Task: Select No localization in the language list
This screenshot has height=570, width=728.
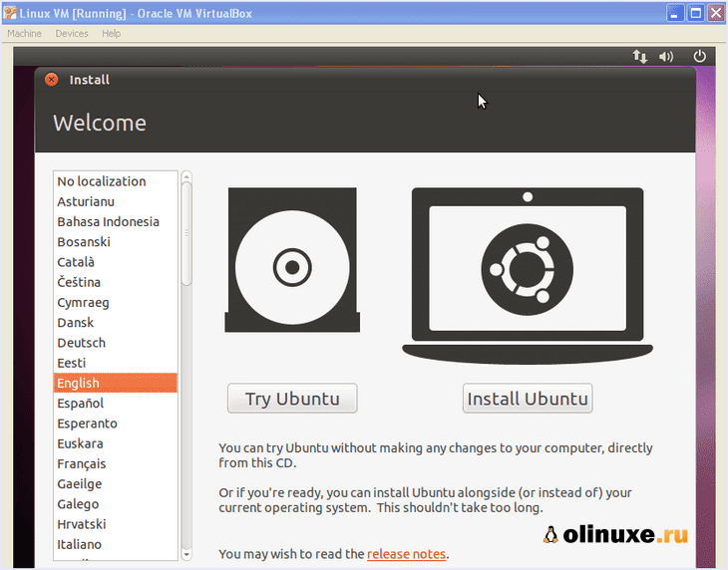Action: (x=115, y=181)
